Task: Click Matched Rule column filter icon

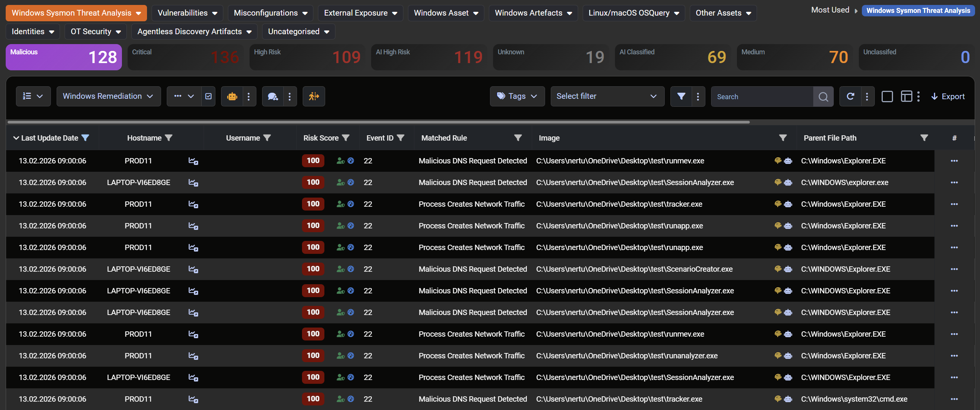Action: tap(517, 138)
